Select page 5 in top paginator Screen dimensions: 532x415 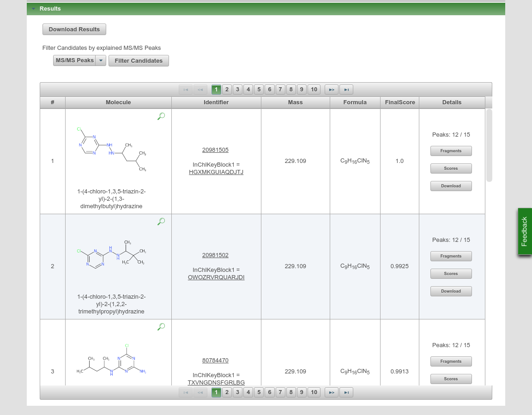click(259, 90)
